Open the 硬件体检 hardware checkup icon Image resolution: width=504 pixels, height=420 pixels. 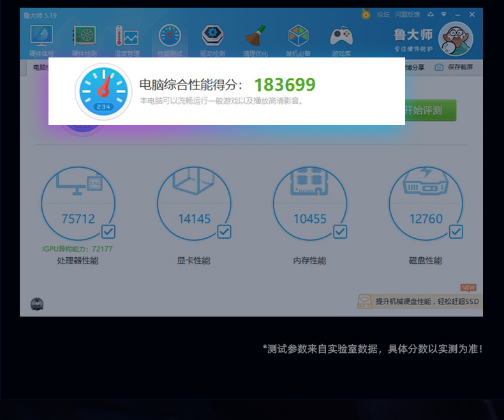click(41, 40)
